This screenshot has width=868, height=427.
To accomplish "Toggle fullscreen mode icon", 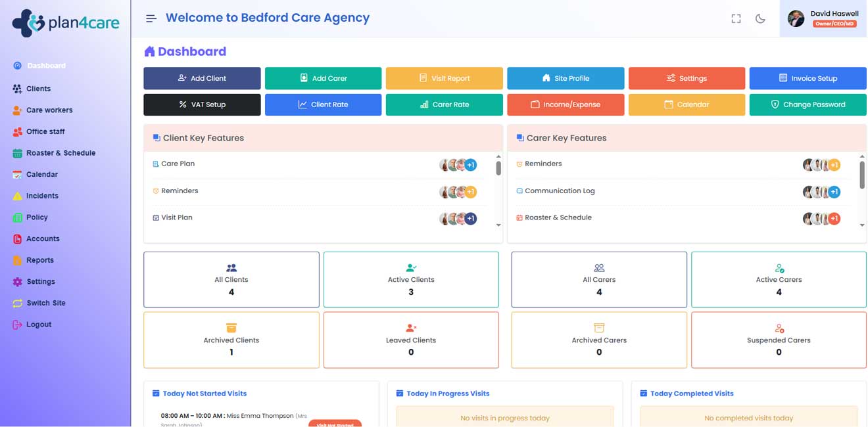I will (736, 18).
